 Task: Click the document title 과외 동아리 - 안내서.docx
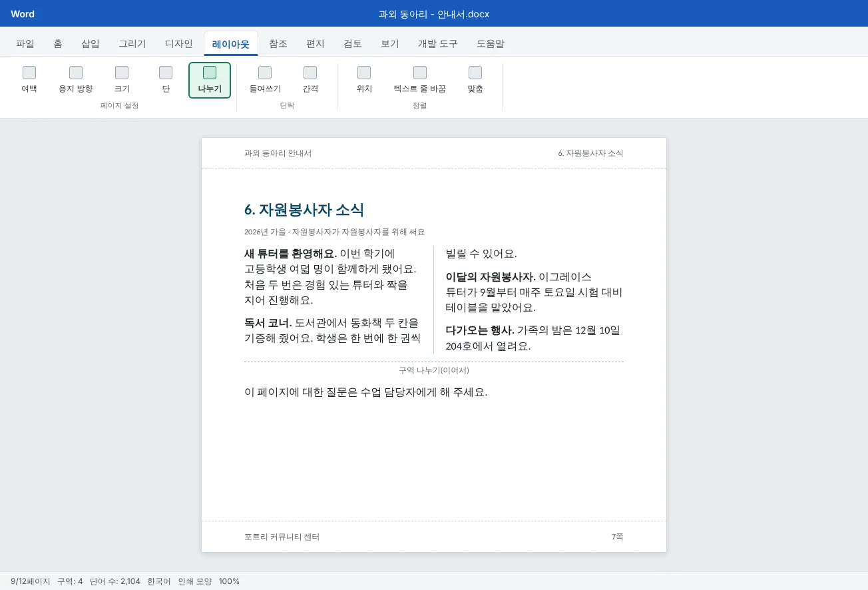pos(434,14)
